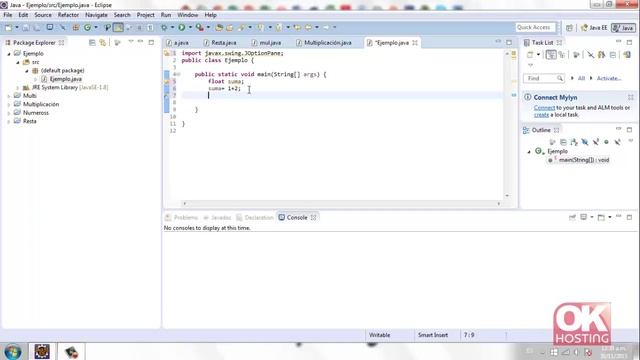Viewport: 640px width, 360px height.
Task: Click the All working set link
Action: click(581, 78)
